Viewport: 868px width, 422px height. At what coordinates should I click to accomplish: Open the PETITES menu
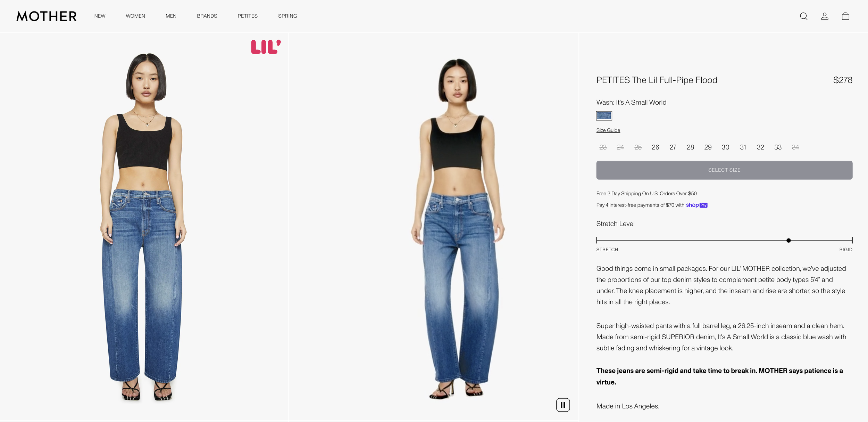pos(248,16)
